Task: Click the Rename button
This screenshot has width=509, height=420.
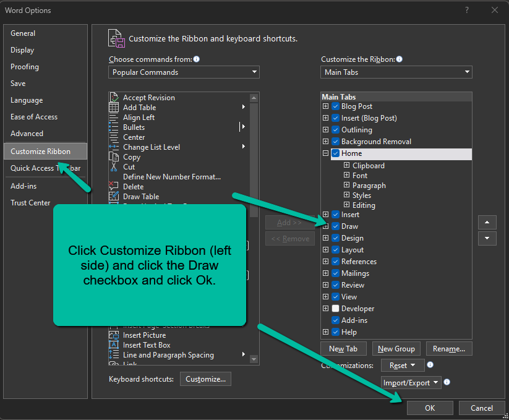Action: click(449, 349)
